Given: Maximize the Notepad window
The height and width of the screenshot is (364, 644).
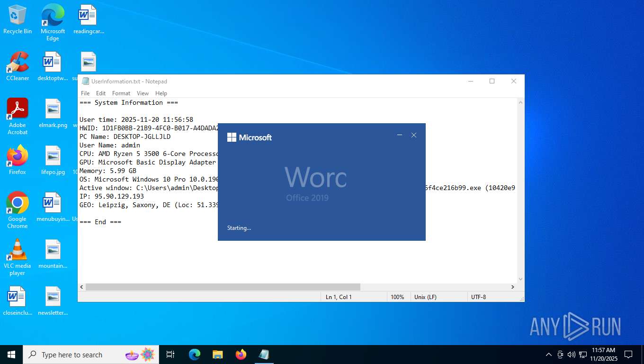Looking at the screenshot, I should [x=492, y=81].
